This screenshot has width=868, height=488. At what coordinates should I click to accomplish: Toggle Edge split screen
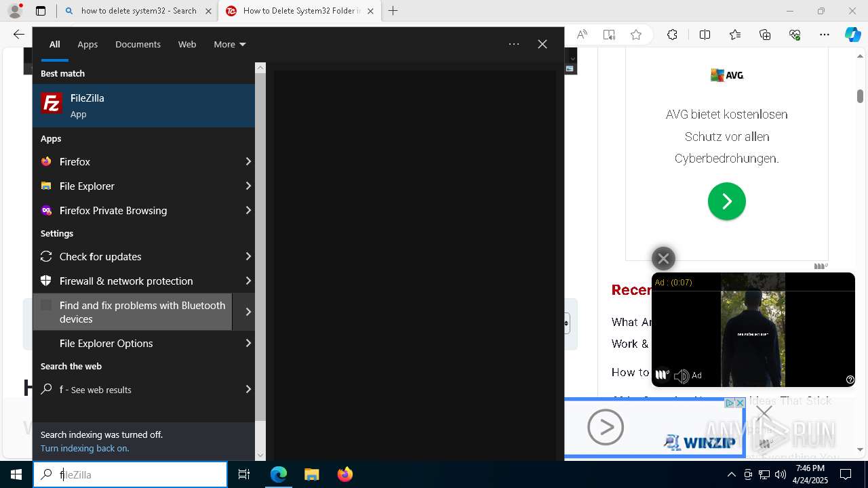tap(705, 35)
